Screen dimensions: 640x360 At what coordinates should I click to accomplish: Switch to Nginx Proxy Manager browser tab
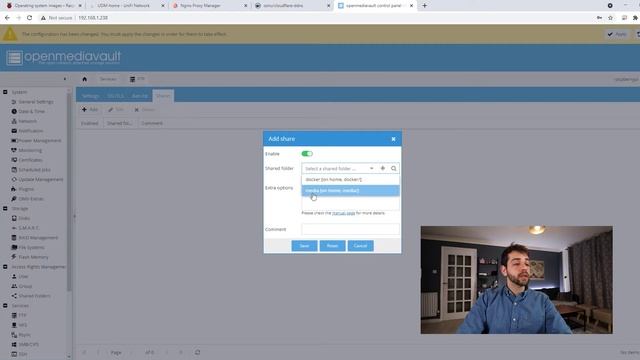[x=210, y=6]
